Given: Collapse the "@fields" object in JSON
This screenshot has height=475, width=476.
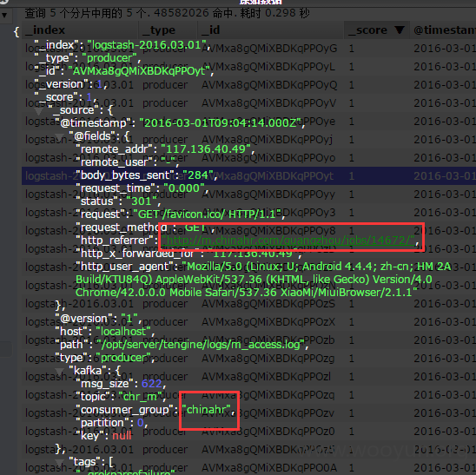Looking at the screenshot, I should pos(60,136).
